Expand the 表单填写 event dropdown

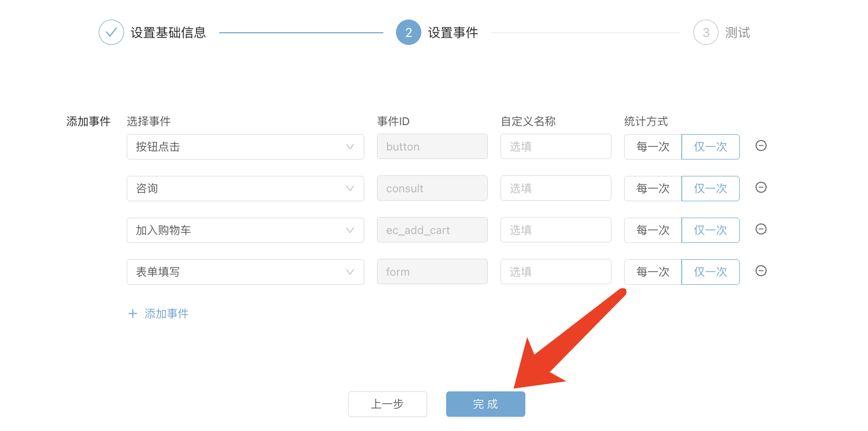[x=245, y=272]
